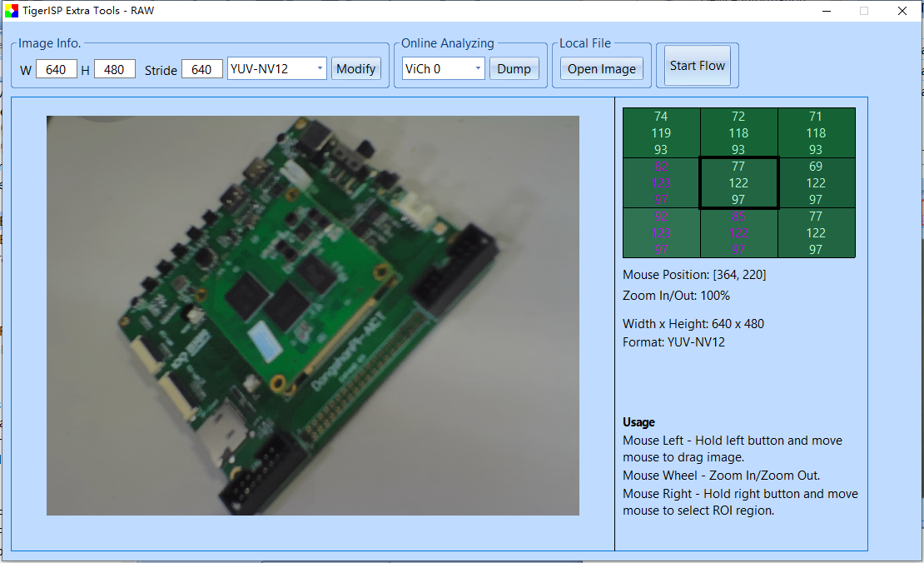Image resolution: width=924 pixels, height=563 pixels.
Task: Close the TigerISP Extra Tools window
Action: [902, 11]
